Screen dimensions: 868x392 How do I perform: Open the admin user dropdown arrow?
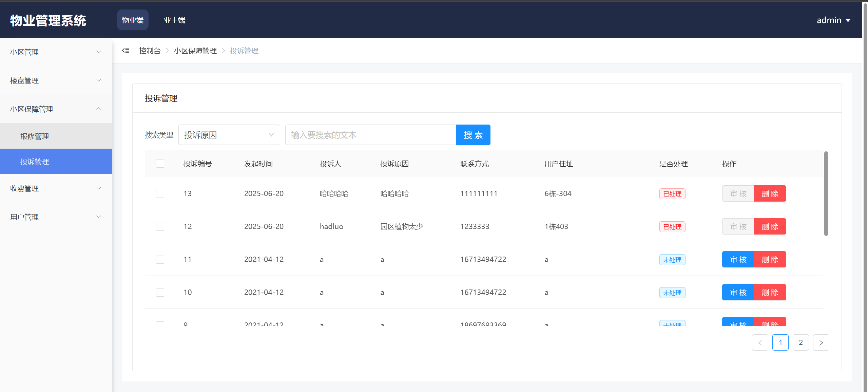pyautogui.click(x=848, y=20)
